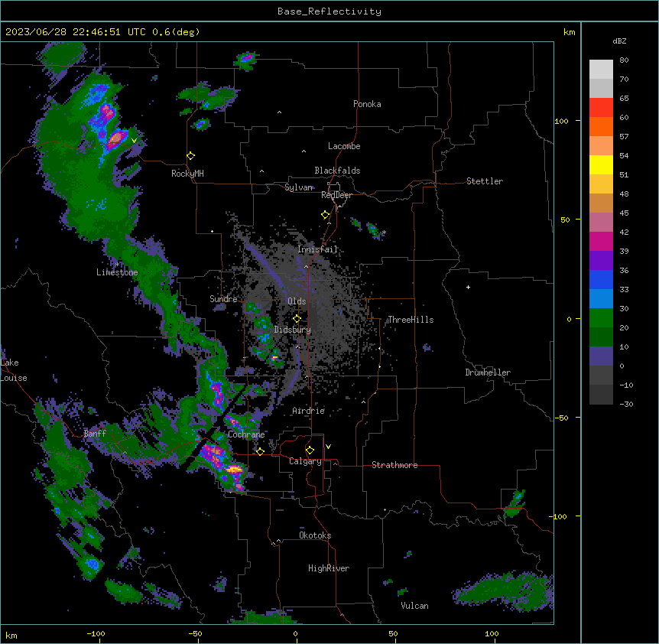This screenshot has width=659, height=644.
Task: Click the Drumheller label
Action: click(x=488, y=372)
